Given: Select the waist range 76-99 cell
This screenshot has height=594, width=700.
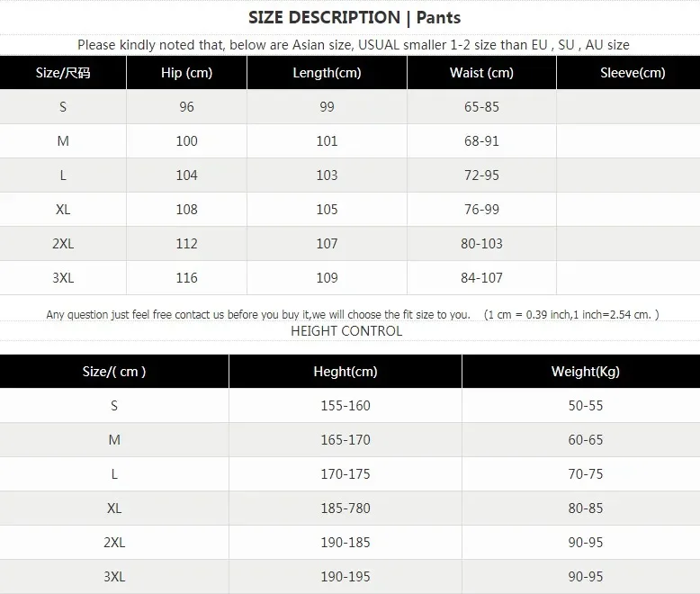Looking at the screenshot, I should pyautogui.click(x=481, y=210).
